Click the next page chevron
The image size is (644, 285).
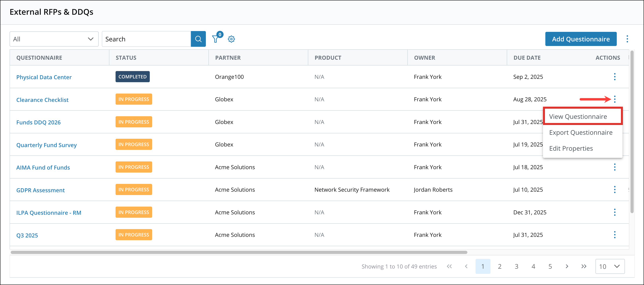tap(567, 266)
